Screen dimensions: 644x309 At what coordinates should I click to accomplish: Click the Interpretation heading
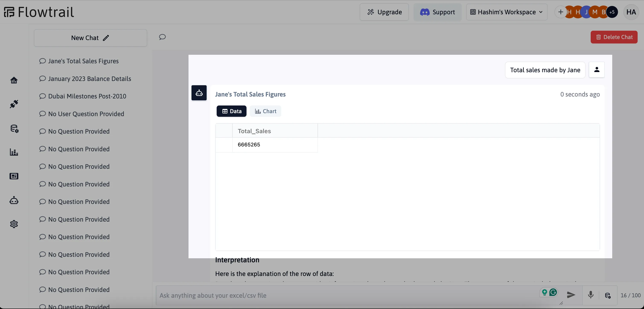pyautogui.click(x=237, y=260)
